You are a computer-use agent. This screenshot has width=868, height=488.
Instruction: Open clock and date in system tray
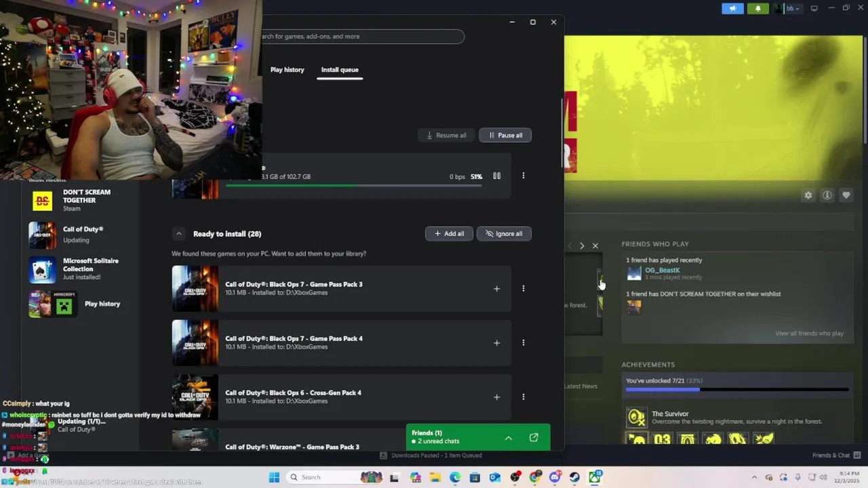(x=846, y=477)
